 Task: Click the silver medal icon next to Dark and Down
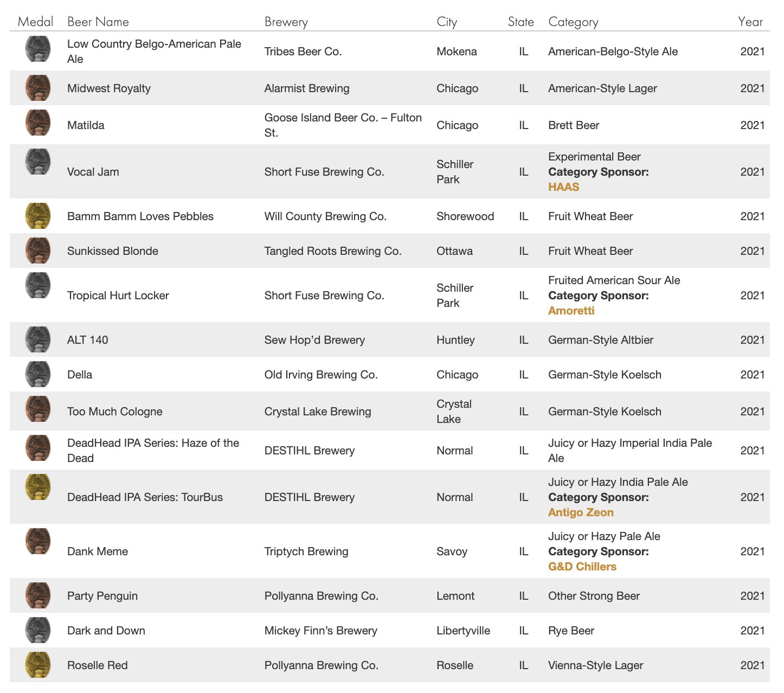[38, 630]
